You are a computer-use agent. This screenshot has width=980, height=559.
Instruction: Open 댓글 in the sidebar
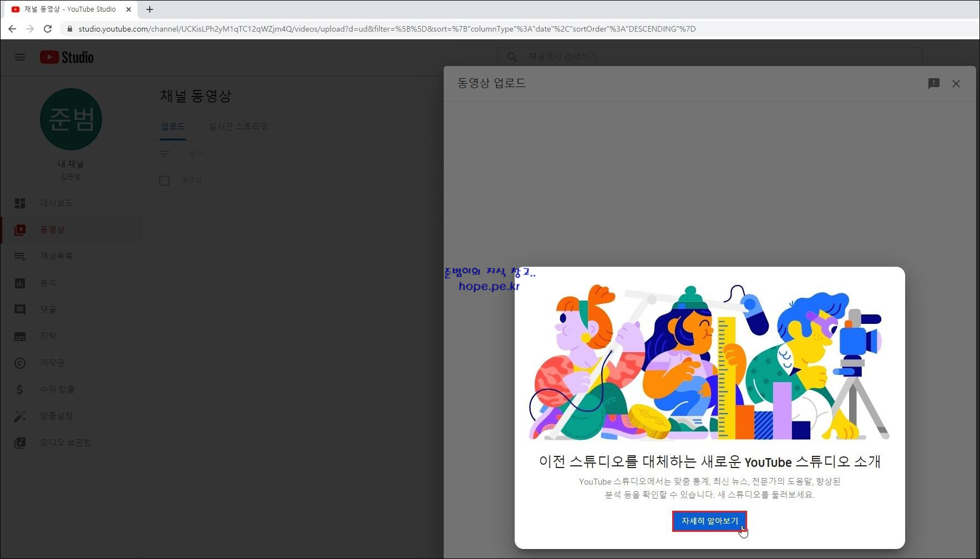[71, 309]
